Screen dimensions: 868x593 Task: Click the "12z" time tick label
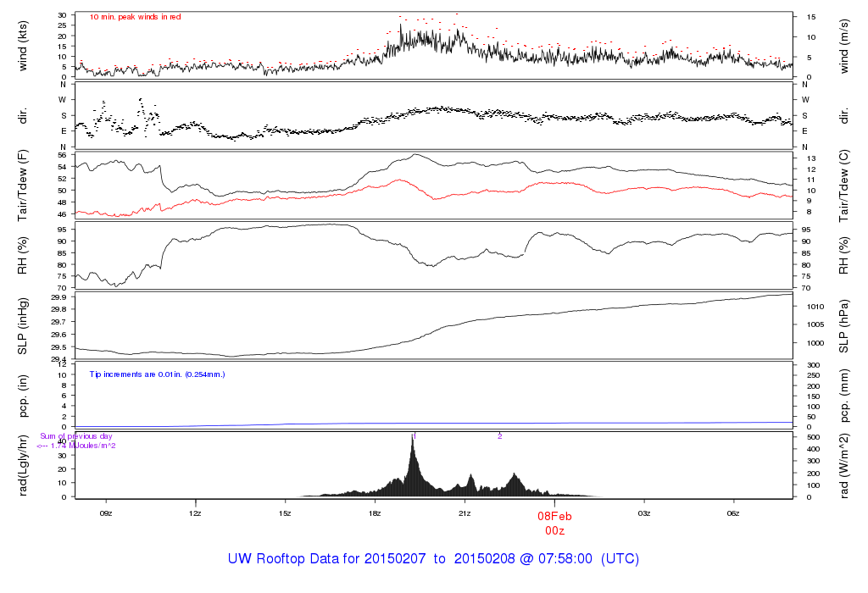tap(195, 513)
